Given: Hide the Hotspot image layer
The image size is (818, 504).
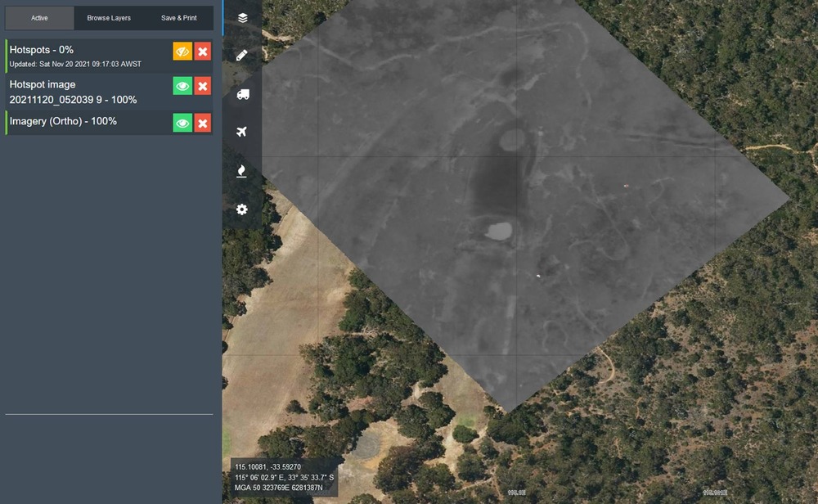Looking at the screenshot, I should coord(182,86).
